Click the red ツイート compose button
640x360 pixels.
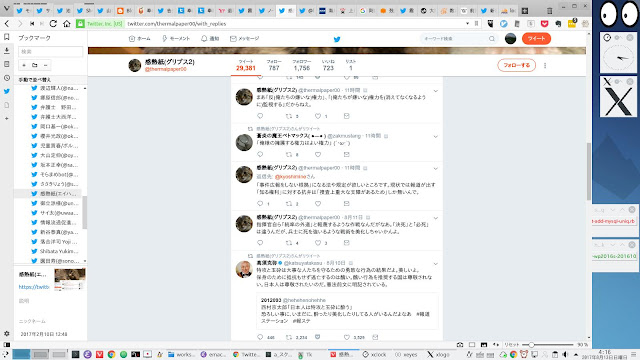pos(536,38)
